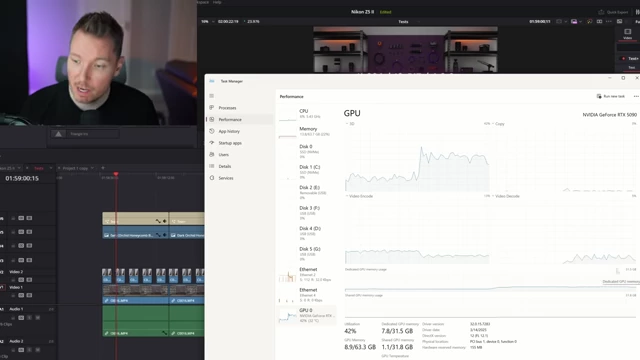Open the Copy engine graph dropdown

pyautogui.click(x=498, y=124)
